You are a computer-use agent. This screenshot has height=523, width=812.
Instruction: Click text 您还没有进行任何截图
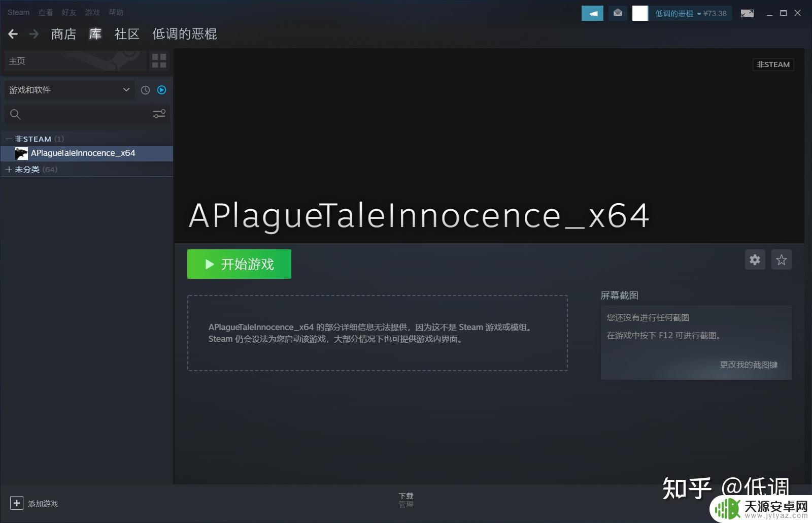coord(648,317)
